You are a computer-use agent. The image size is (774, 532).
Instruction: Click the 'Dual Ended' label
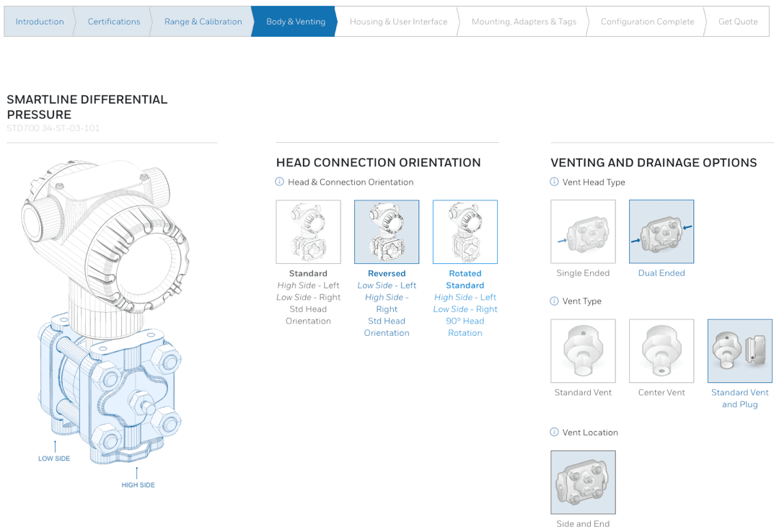click(661, 273)
